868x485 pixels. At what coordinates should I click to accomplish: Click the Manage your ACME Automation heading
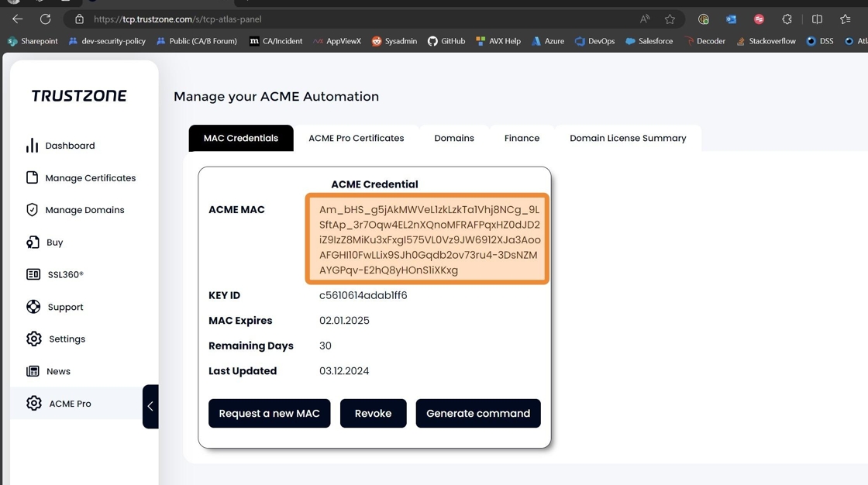pos(276,96)
